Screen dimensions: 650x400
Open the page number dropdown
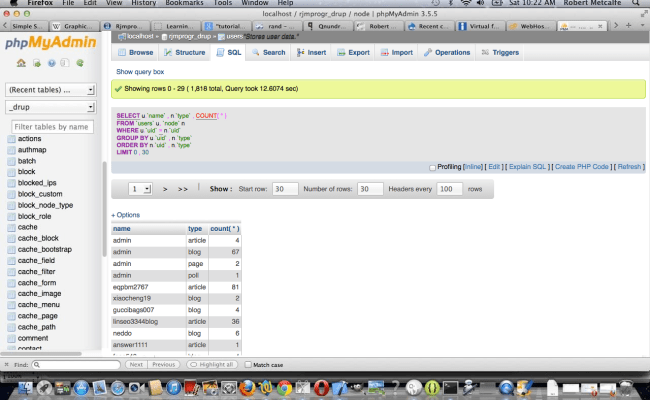140,189
